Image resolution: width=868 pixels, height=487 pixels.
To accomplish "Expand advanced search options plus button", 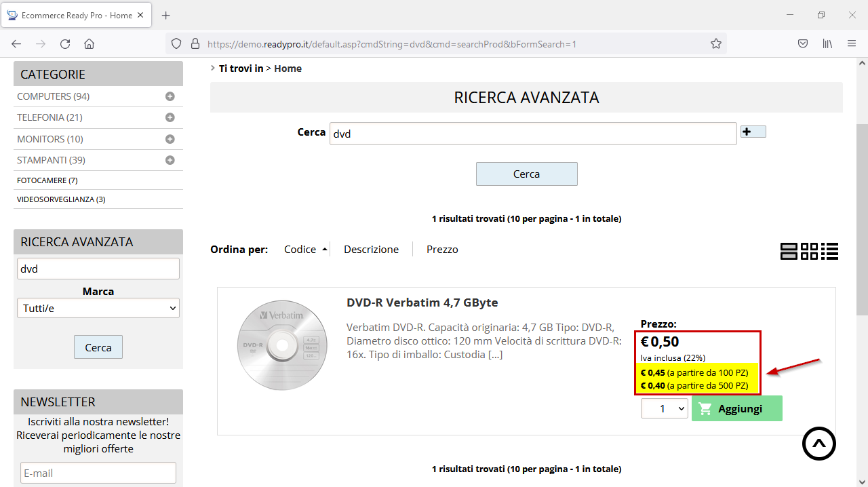I will point(753,132).
